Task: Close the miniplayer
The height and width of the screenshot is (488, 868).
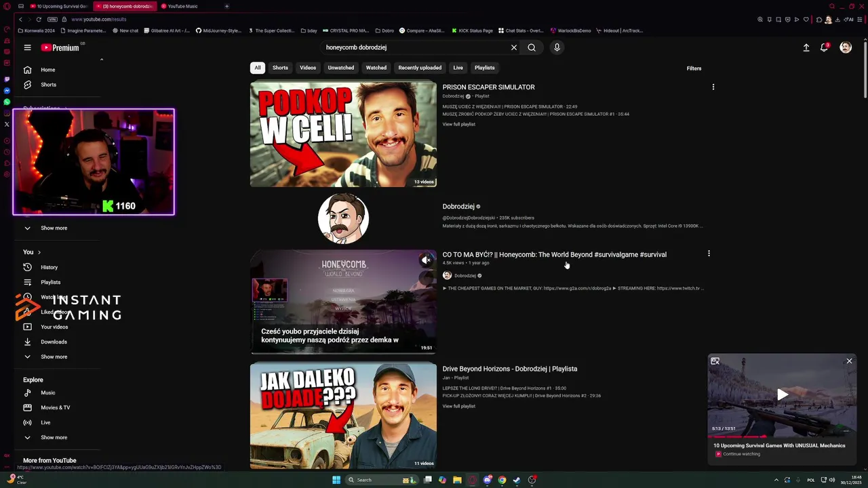Action: click(x=849, y=361)
